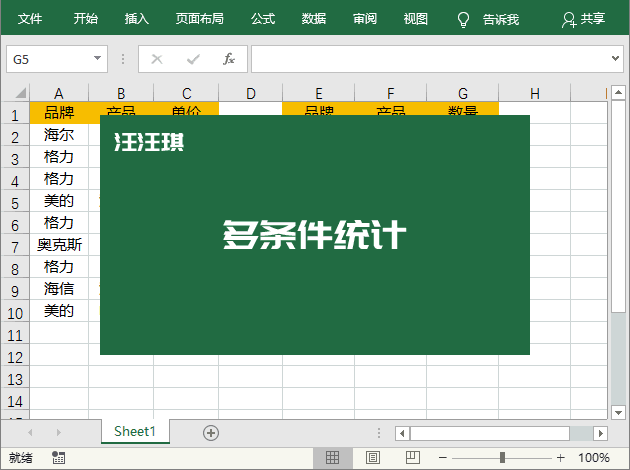Click the 100% zoom level text
630x470 pixels.
[594, 458]
